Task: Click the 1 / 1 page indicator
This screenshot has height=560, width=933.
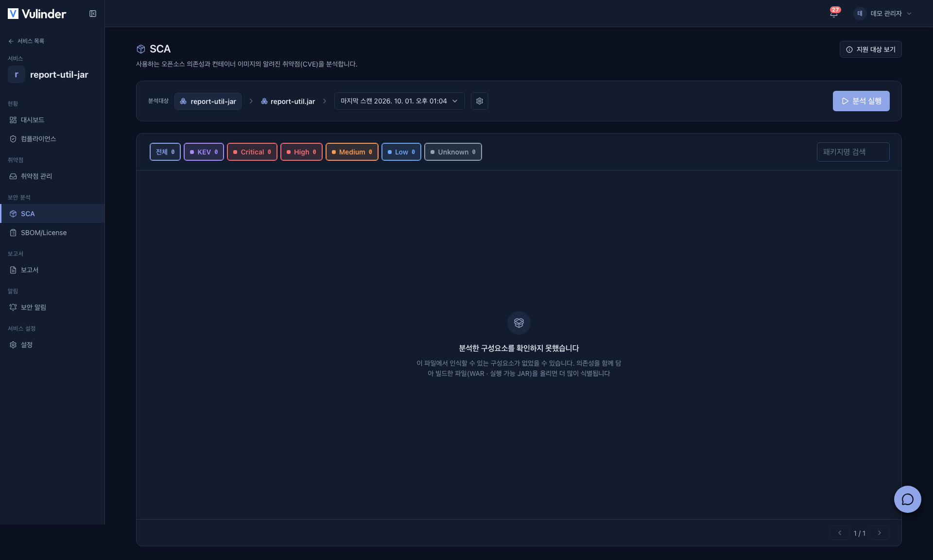Action: (x=860, y=533)
